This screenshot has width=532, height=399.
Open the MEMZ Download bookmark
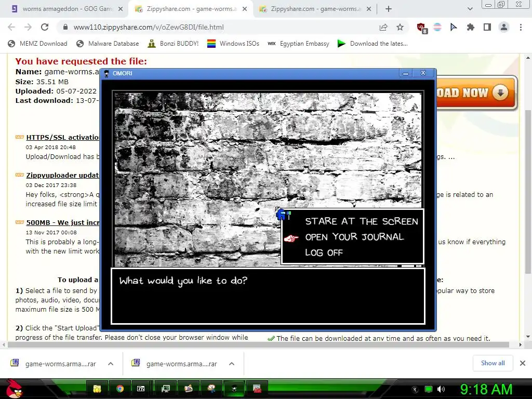(x=37, y=44)
